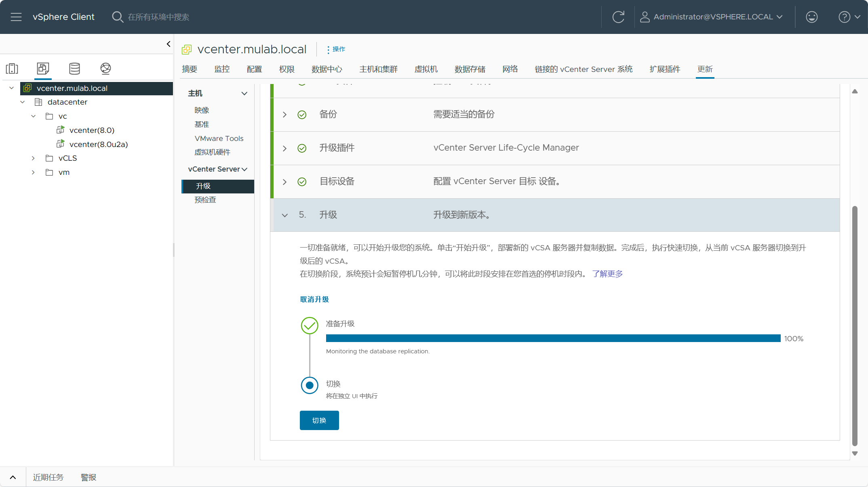Click the vcenter(8.0u2a) VM icon
Image resolution: width=868 pixels, height=487 pixels.
point(61,144)
